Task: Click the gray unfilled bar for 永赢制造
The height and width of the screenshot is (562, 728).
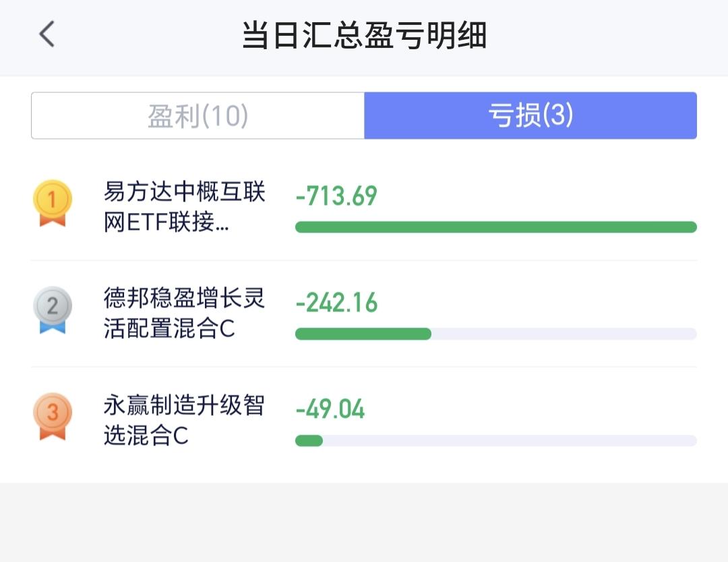Action: coord(510,441)
